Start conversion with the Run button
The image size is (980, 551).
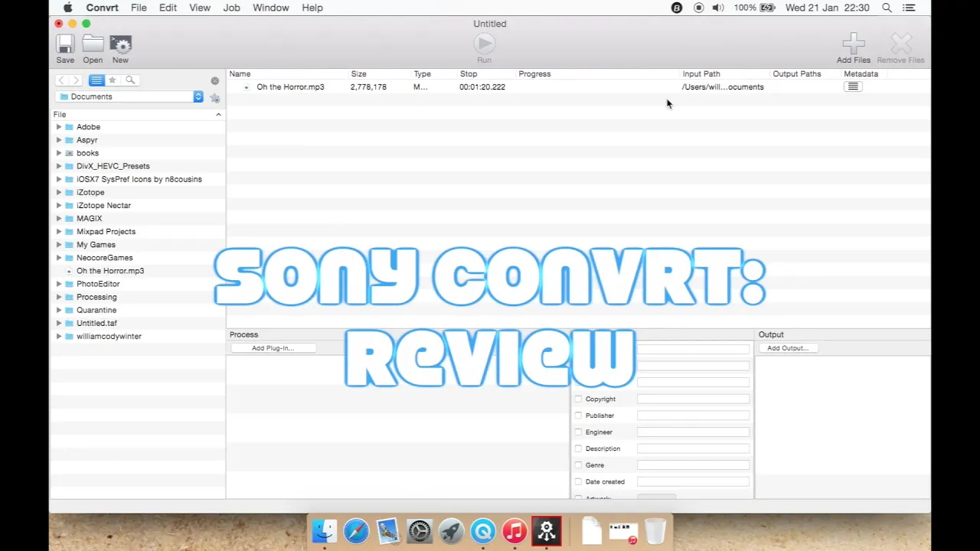point(484,44)
